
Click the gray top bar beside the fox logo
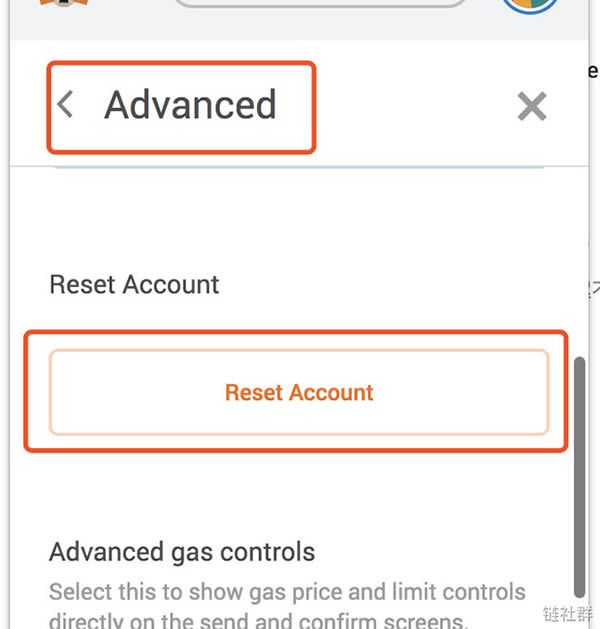(130, 20)
